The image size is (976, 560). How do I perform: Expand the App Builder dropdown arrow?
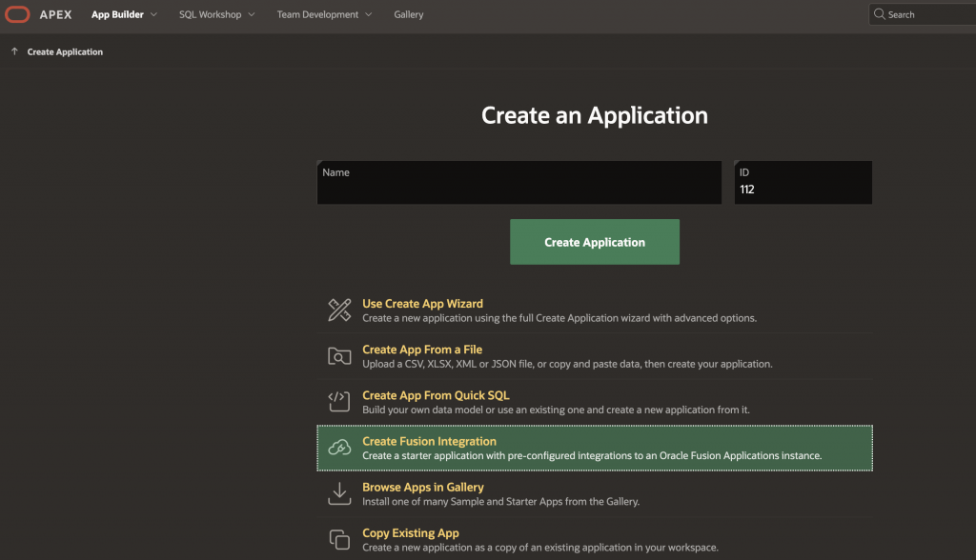153,14
